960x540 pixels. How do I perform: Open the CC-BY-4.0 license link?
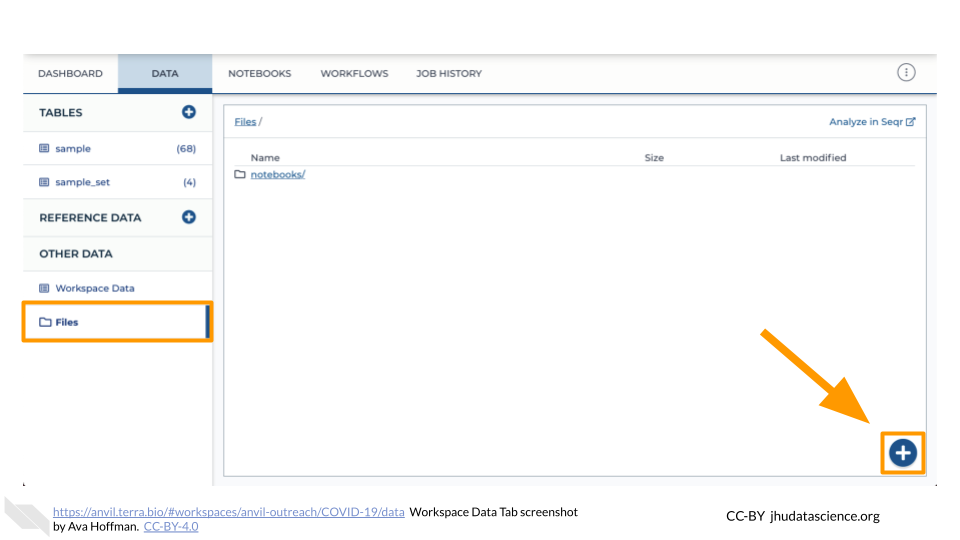(171, 527)
